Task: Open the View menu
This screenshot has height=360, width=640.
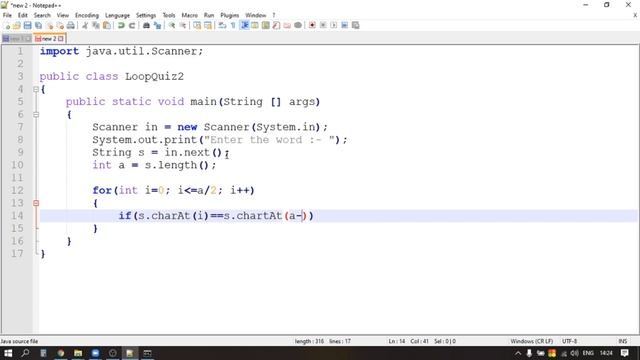Action: pyautogui.click(x=62, y=15)
